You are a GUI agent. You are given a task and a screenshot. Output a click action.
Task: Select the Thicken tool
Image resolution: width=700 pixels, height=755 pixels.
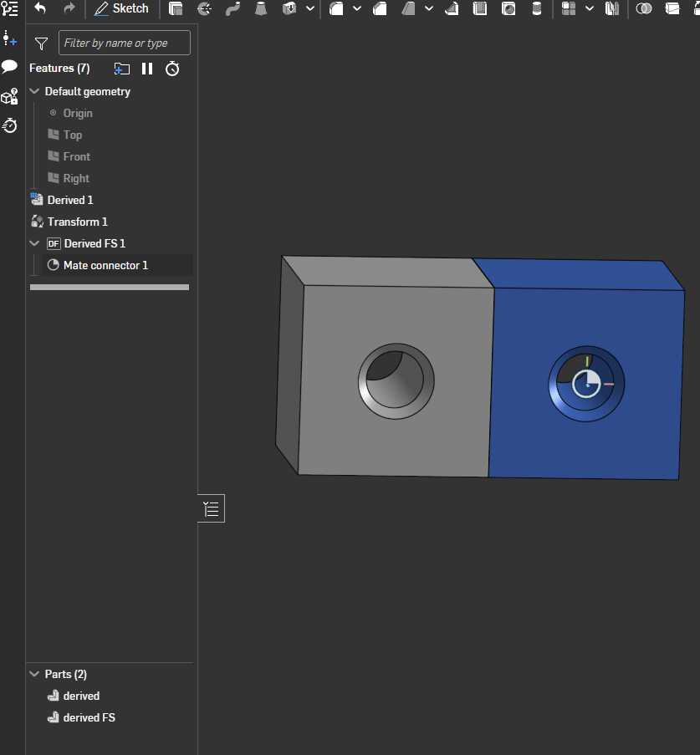(289, 8)
